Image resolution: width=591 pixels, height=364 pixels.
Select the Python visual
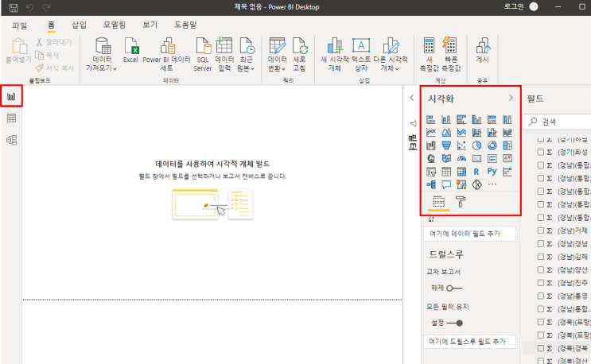[x=492, y=172]
